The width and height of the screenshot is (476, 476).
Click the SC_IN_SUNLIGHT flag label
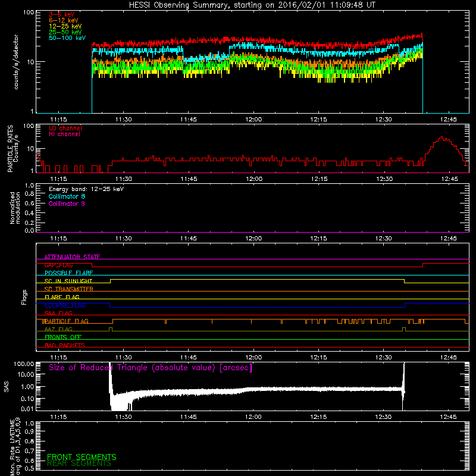point(68,281)
